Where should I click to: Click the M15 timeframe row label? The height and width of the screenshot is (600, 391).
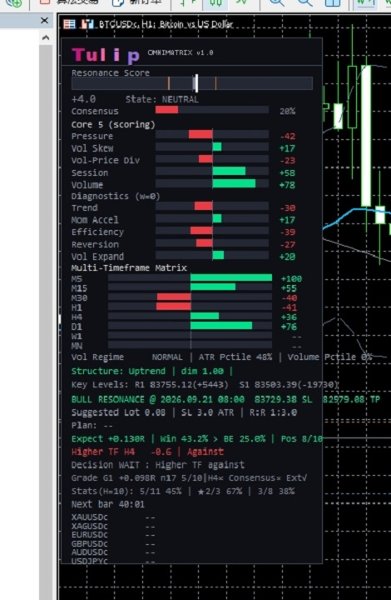point(79,288)
